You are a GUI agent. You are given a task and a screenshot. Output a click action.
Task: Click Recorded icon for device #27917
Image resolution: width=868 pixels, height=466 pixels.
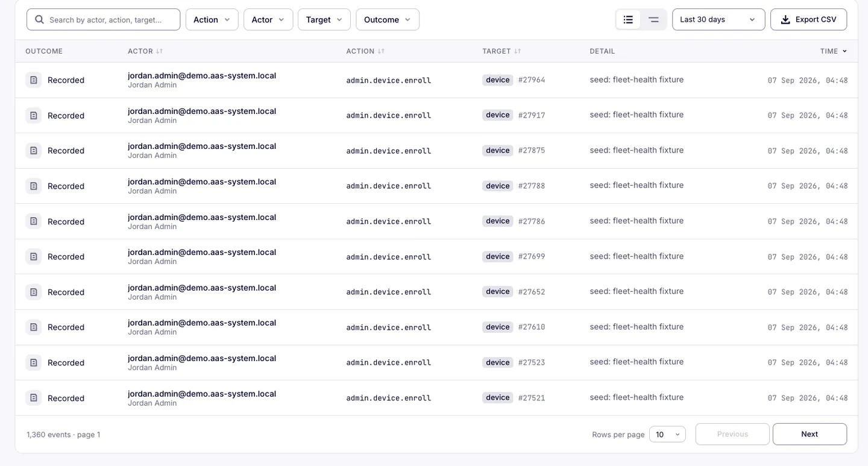[x=34, y=115]
